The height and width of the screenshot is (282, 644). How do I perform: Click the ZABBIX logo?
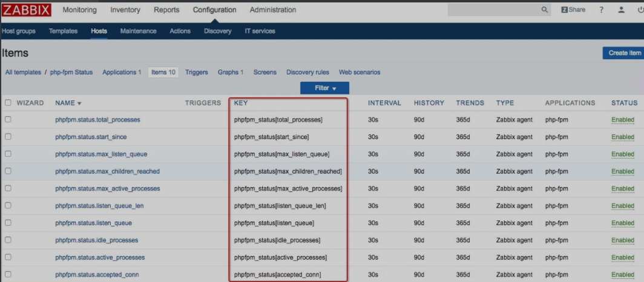tap(26, 10)
